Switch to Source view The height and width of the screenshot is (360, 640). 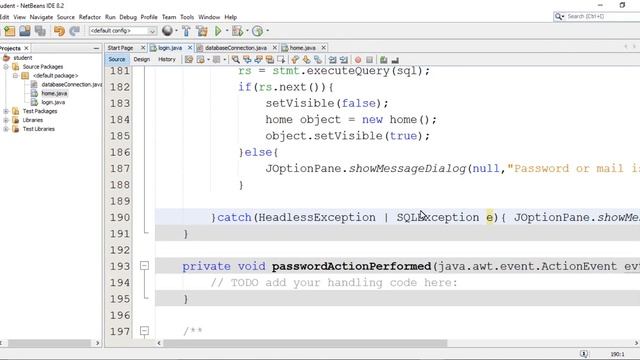pyautogui.click(x=117, y=60)
